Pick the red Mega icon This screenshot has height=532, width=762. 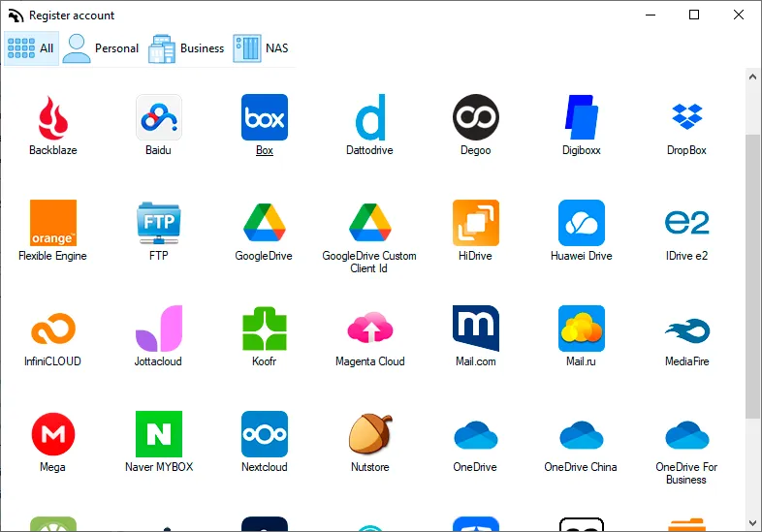click(53, 434)
